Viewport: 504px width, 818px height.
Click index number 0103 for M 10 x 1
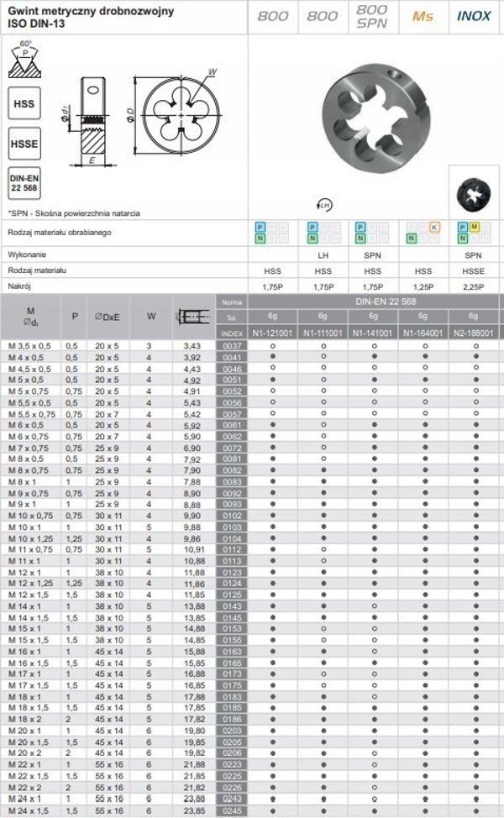pos(232,527)
